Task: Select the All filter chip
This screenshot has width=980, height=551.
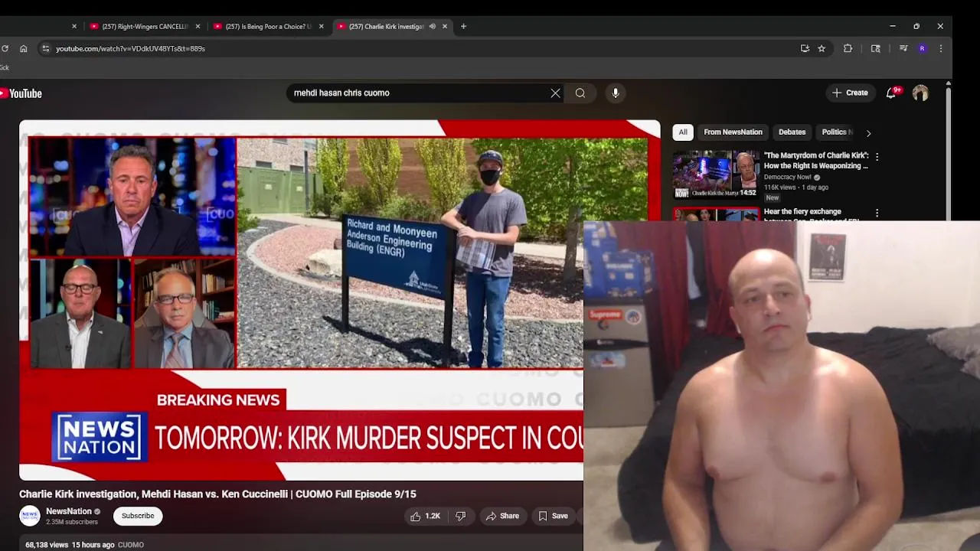Action: coord(683,132)
